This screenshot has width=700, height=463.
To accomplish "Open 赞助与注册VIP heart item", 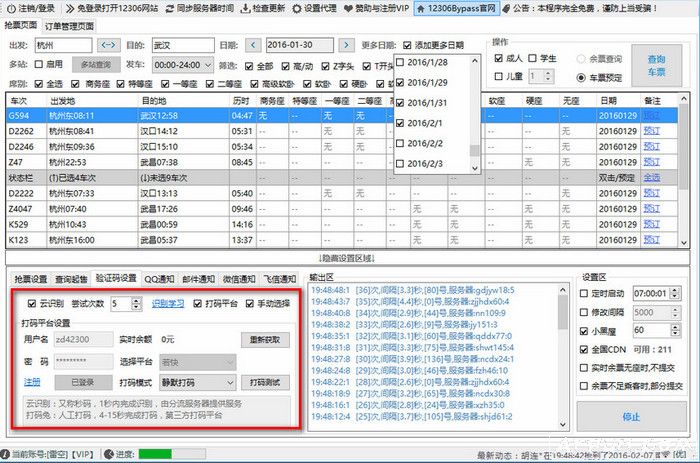I will click(x=376, y=8).
